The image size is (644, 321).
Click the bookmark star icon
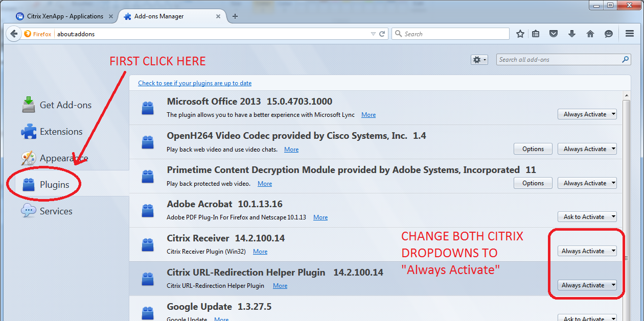pos(520,34)
